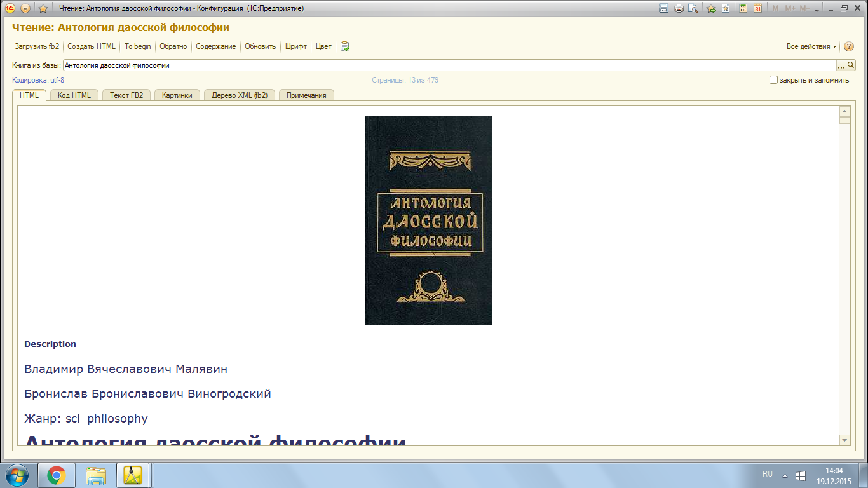Click the Windows flag tray icon
The height and width of the screenshot is (488, 868).
801,475
